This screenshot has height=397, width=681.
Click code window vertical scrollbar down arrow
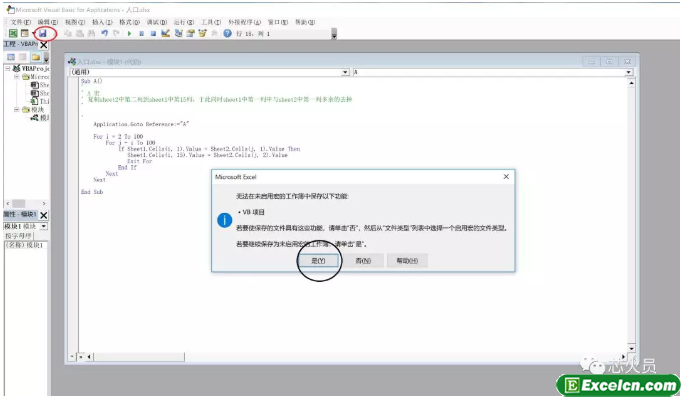click(x=631, y=348)
